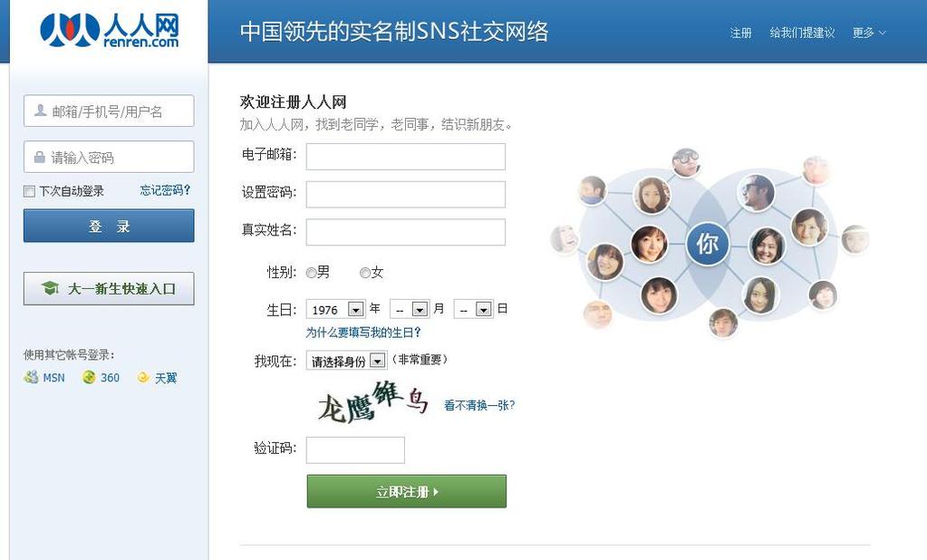Select the 女 gender radio button
The width and height of the screenshot is (927, 560).
[365, 273]
